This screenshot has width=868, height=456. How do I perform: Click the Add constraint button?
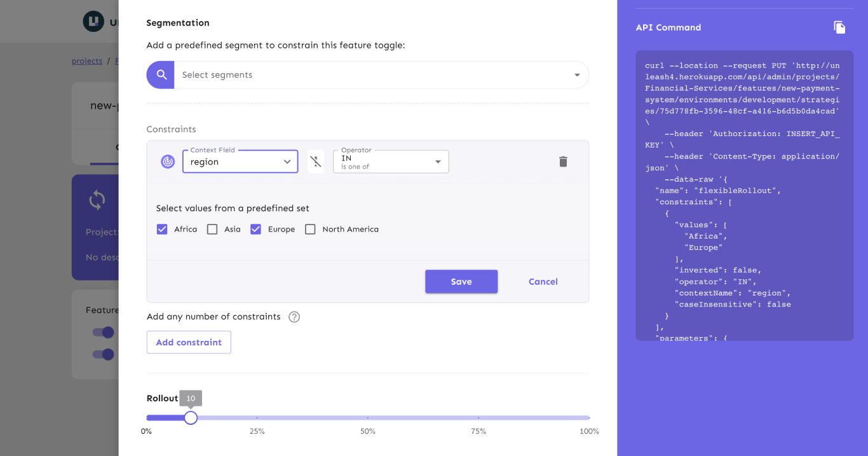tap(189, 342)
